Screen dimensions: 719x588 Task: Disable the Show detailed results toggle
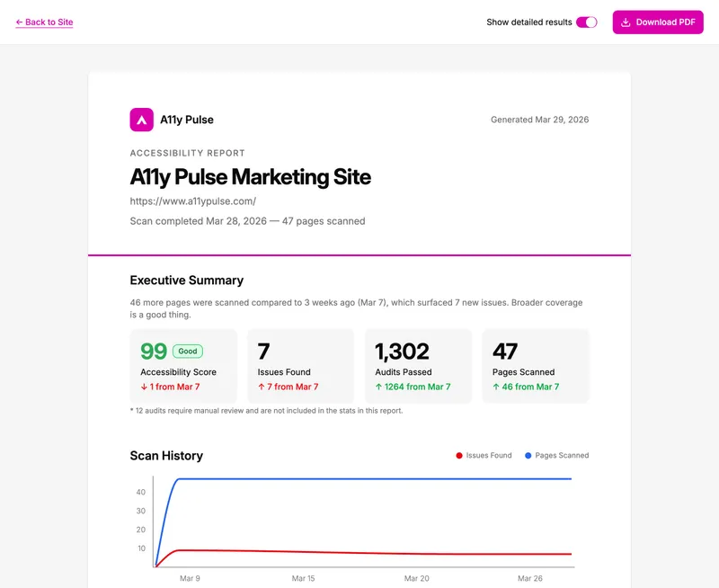588,22
